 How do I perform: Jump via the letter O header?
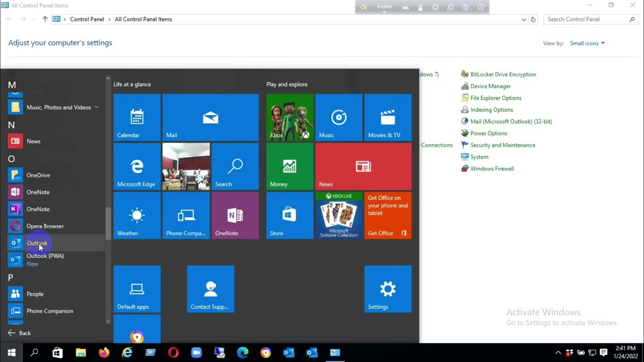[x=12, y=159]
